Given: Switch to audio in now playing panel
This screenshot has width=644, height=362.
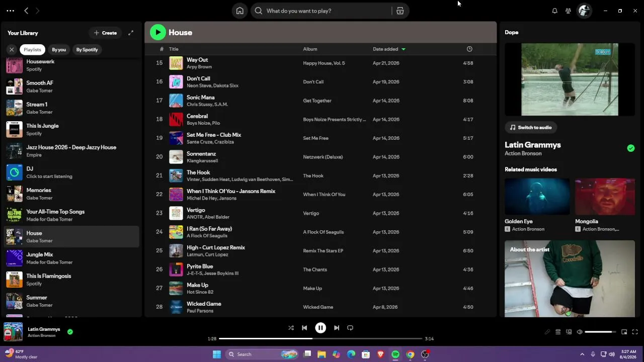Looking at the screenshot, I should click(531, 127).
